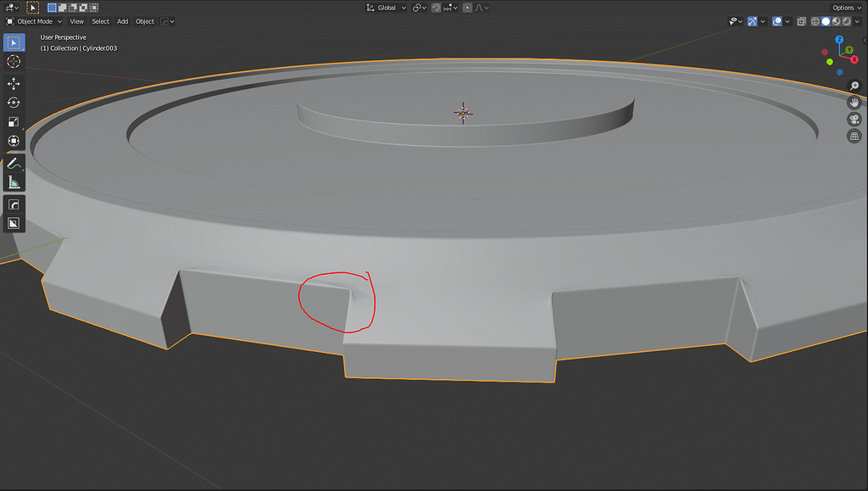Switch to material preview shading
868x491 pixels.
click(x=836, y=21)
